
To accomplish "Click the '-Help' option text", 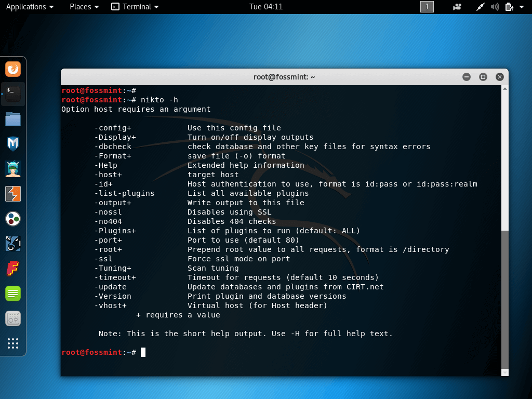I will (105, 165).
